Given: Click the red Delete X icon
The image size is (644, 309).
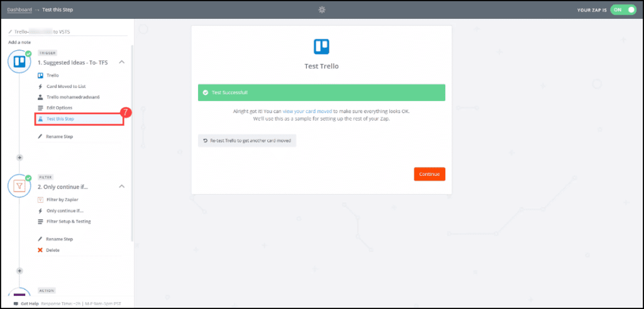Looking at the screenshot, I should [40, 250].
